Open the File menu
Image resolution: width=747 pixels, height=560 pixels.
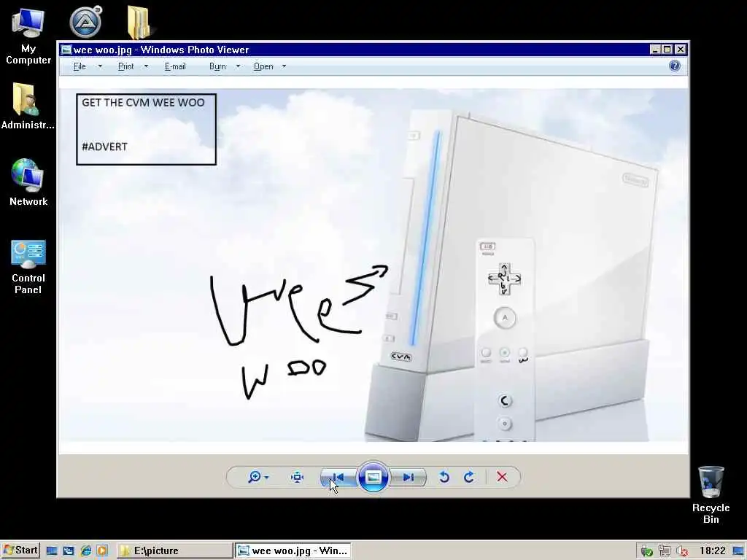(80, 66)
